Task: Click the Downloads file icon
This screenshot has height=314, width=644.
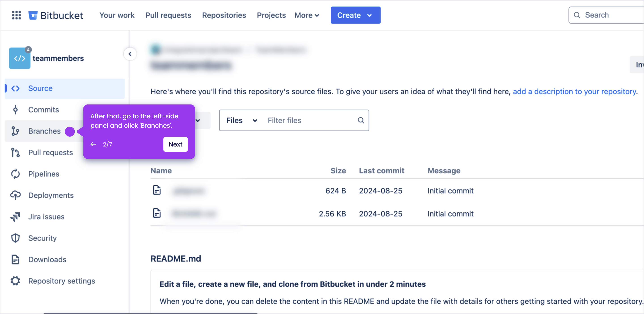Action: pyautogui.click(x=15, y=260)
